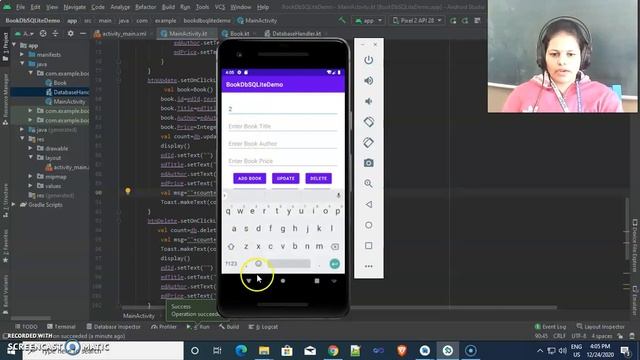Click emulator volume up icon

point(368,81)
